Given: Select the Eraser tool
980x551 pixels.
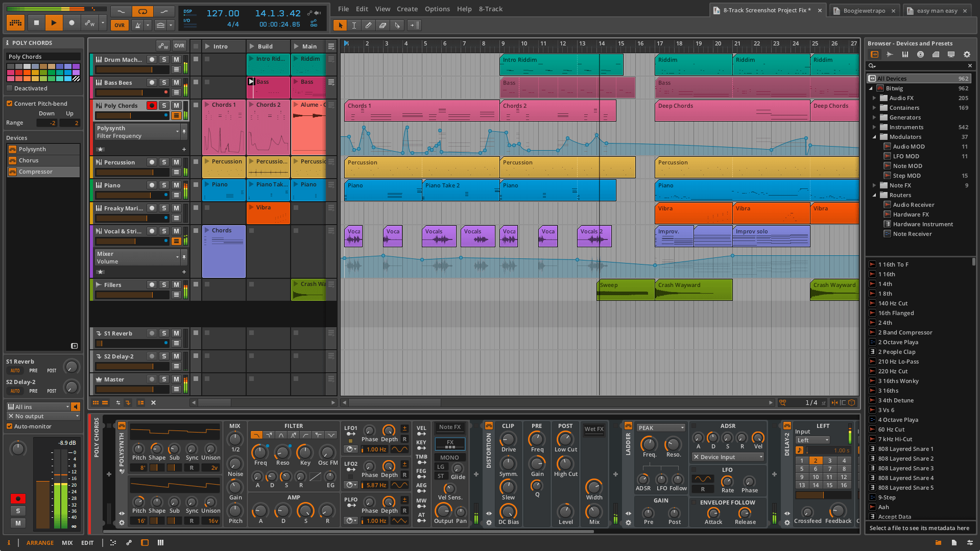Looking at the screenshot, I should coord(383,25).
